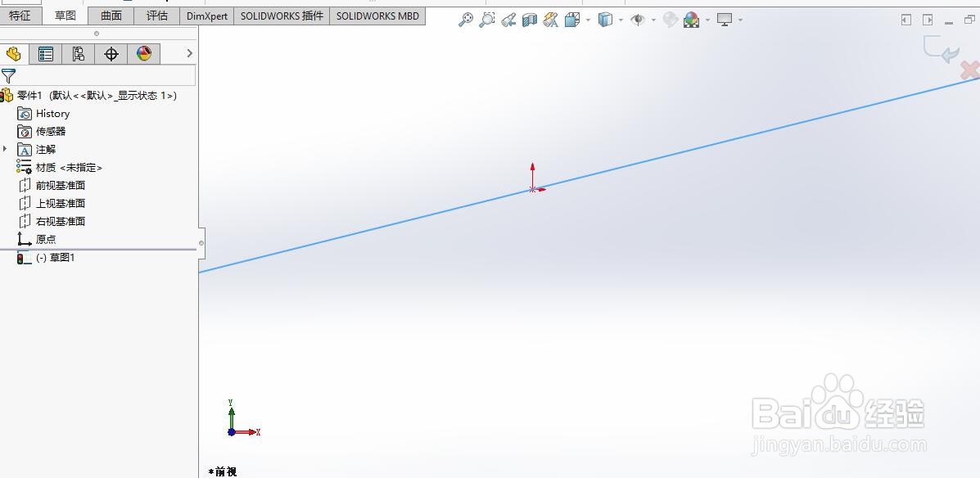Select the History folder in the tree
Image resolution: width=980 pixels, height=478 pixels.
(x=52, y=114)
